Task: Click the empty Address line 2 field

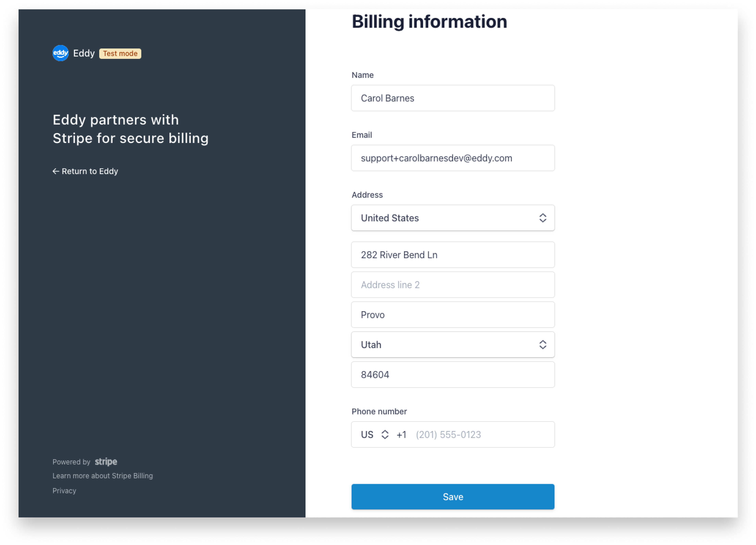Action: [453, 285]
